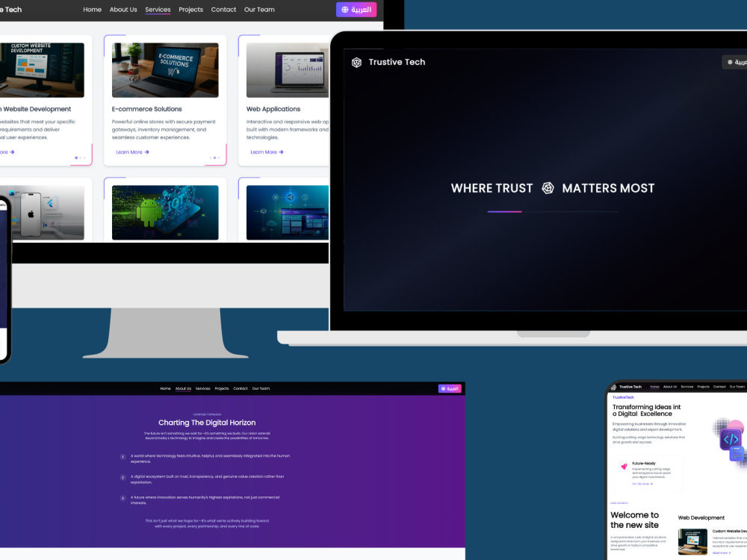Open the Web Applications card image
Screen dimensions: 747x560
tap(288, 70)
